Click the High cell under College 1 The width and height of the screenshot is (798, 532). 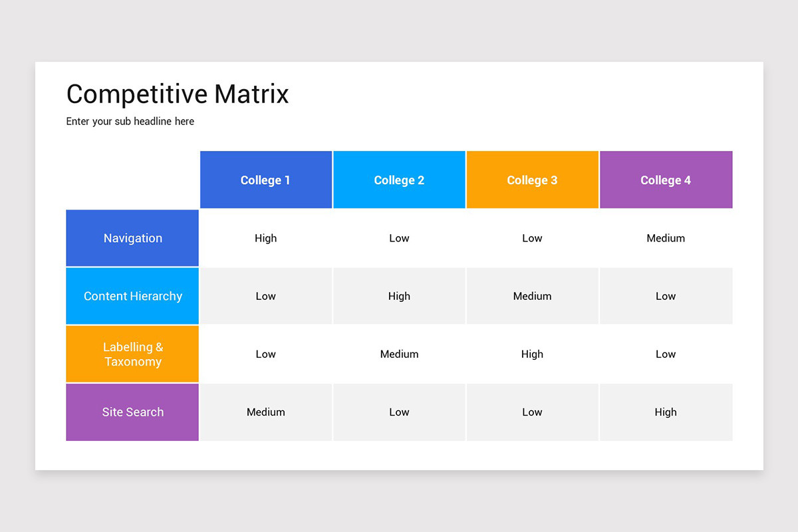point(265,237)
